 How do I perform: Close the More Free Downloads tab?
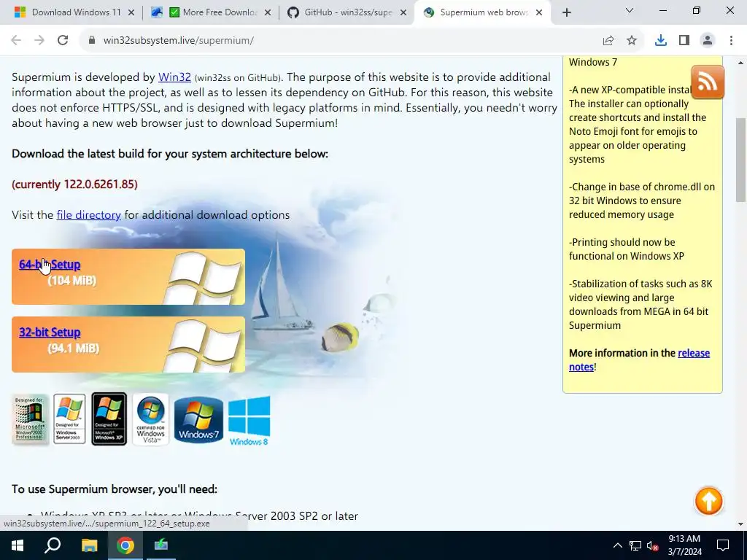(268, 13)
